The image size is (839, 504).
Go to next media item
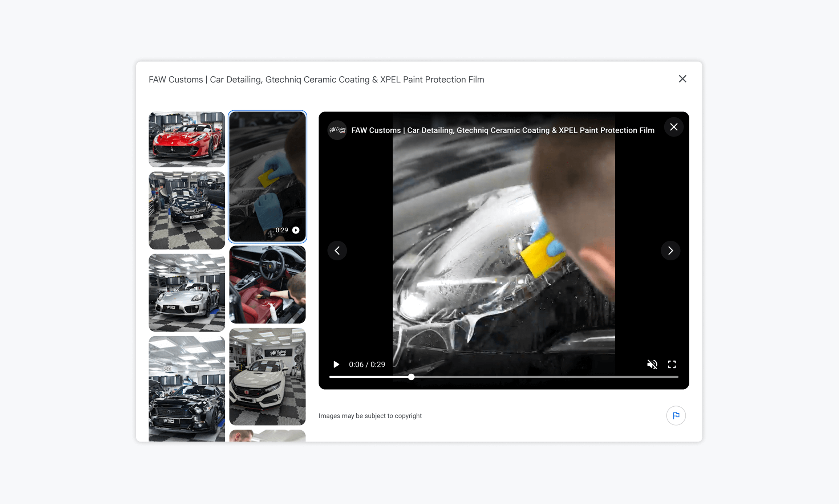[x=670, y=251]
